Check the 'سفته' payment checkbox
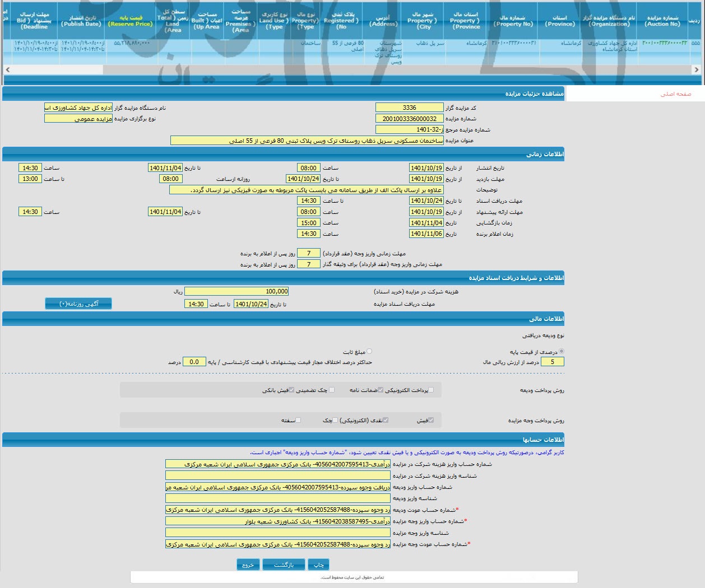 (x=298, y=420)
